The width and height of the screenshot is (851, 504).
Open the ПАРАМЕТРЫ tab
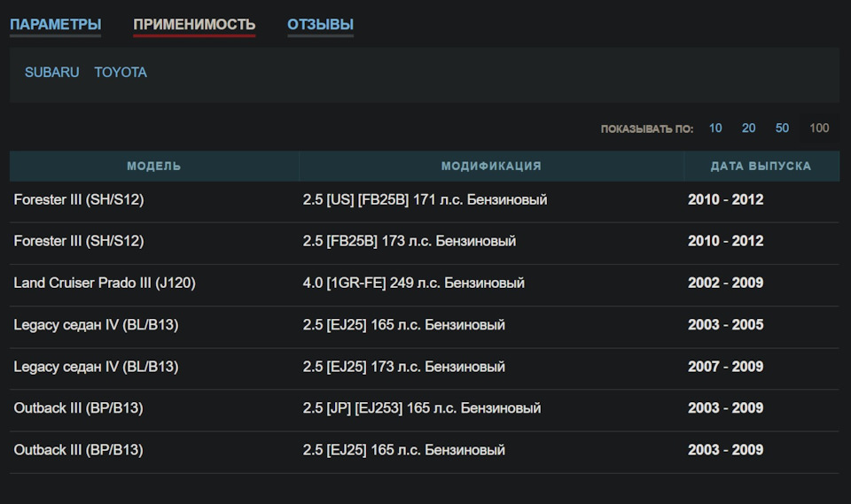pos(55,25)
